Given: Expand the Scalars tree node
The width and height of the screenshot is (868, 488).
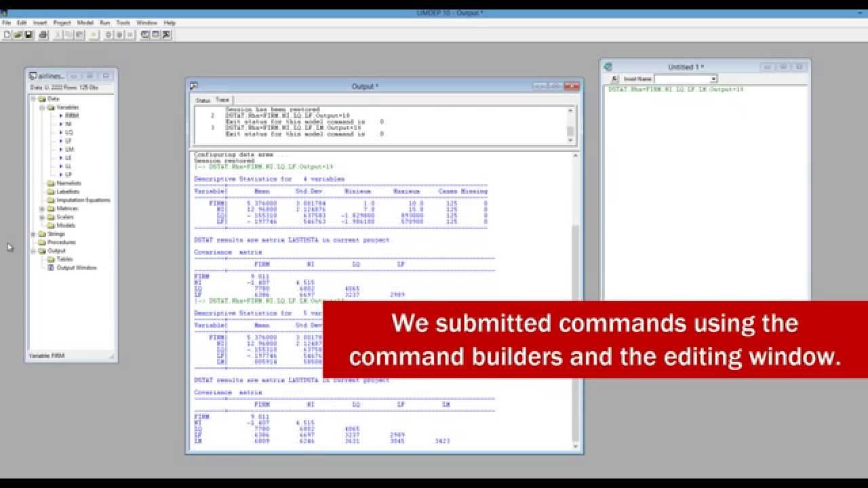Looking at the screenshot, I should pyautogui.click(x=42, y=217).
